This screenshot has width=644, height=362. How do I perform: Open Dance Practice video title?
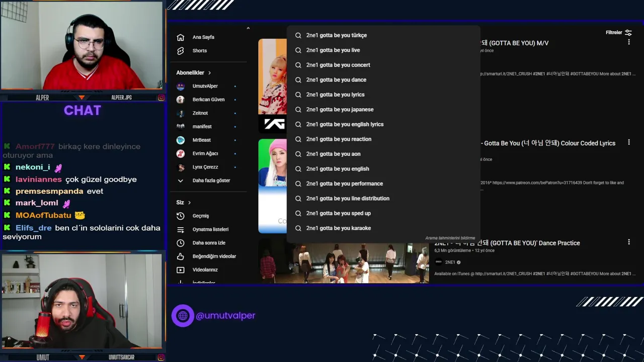tap(507, 243)
